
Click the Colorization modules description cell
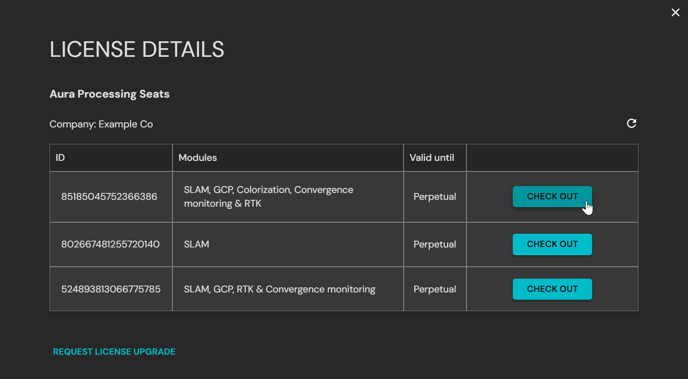pyautogui.click(x=288, y=197)
